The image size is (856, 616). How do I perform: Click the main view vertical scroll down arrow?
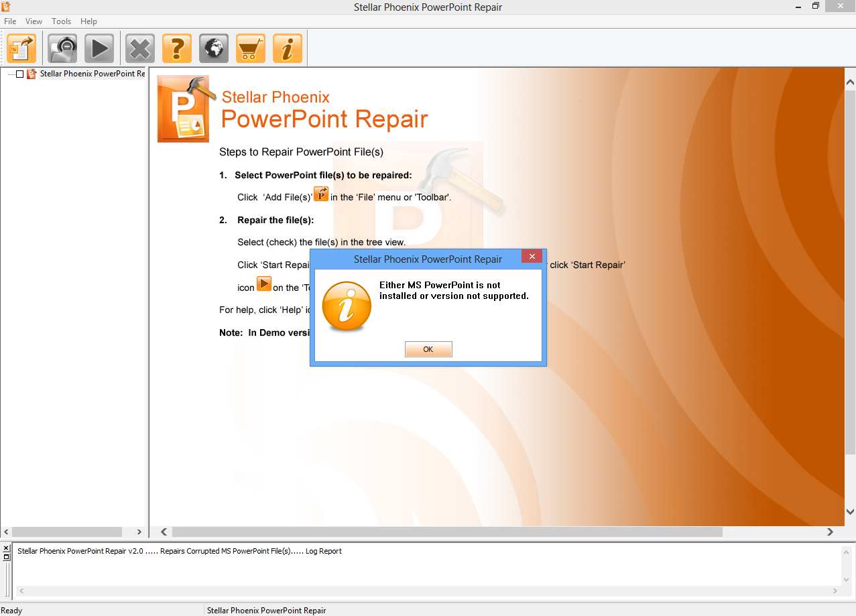tap(850, 511)
